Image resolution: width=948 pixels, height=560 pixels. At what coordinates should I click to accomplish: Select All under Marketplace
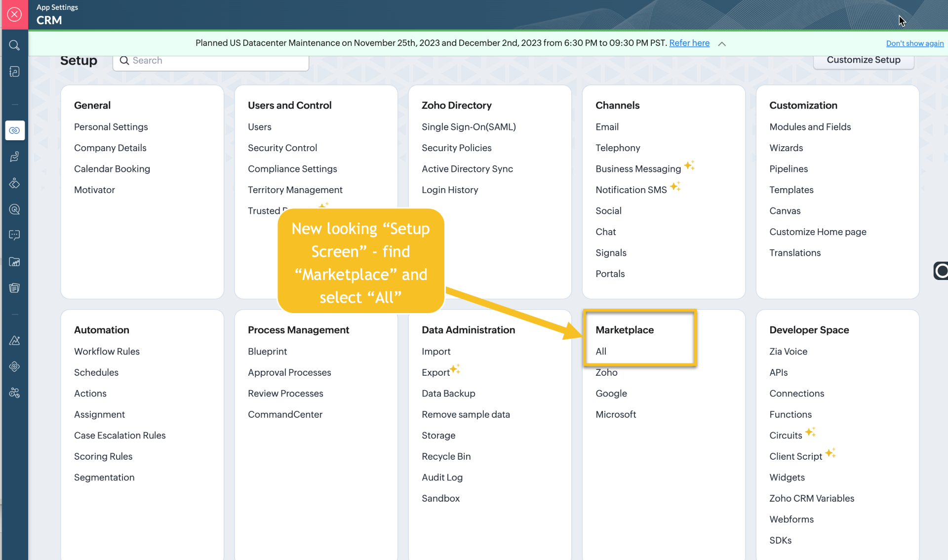pos(601,351)
